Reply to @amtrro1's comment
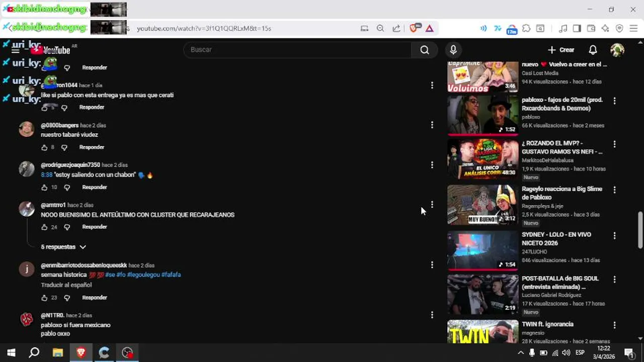644x362 pixels. click(x=95, y=227)
